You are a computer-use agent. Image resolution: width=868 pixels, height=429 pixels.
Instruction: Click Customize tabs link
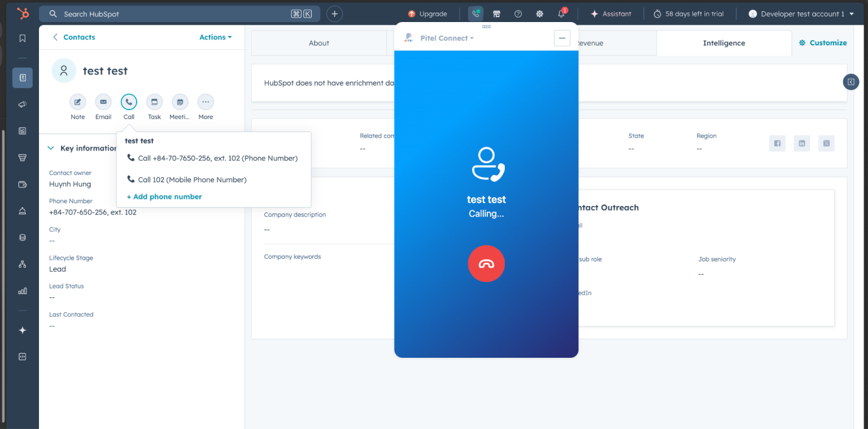[823, 43]
